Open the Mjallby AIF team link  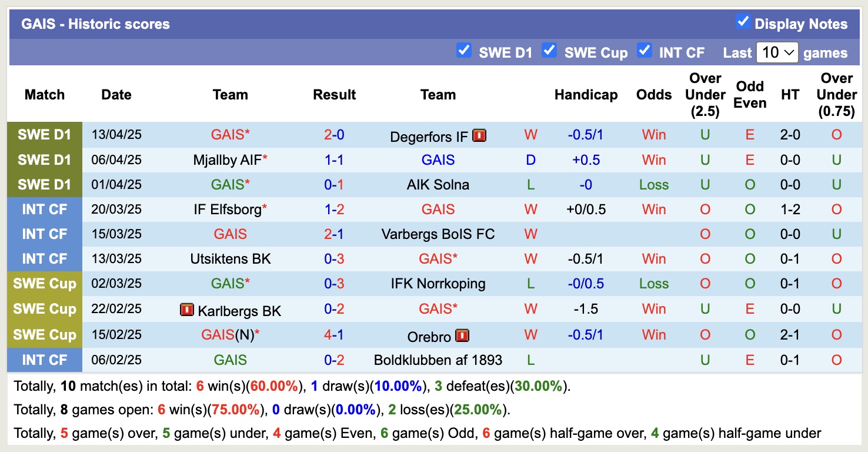pos(228,160)
